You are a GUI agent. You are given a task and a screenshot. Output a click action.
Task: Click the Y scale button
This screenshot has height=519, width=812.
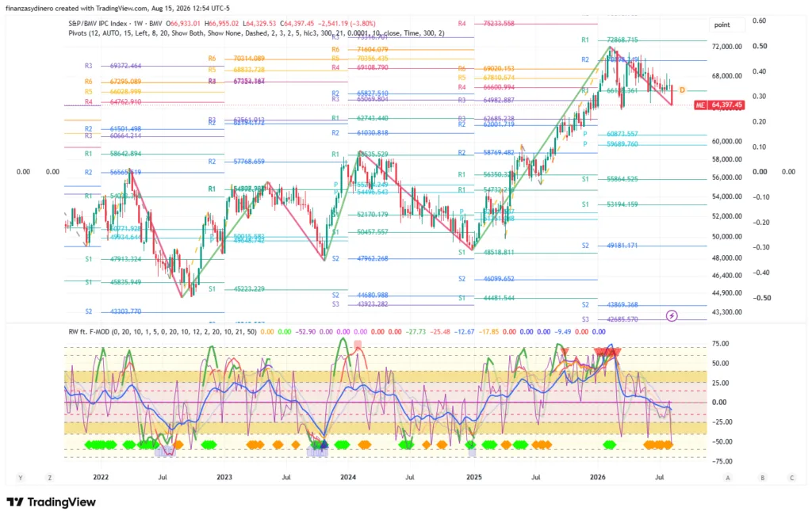tap(20, 478)
